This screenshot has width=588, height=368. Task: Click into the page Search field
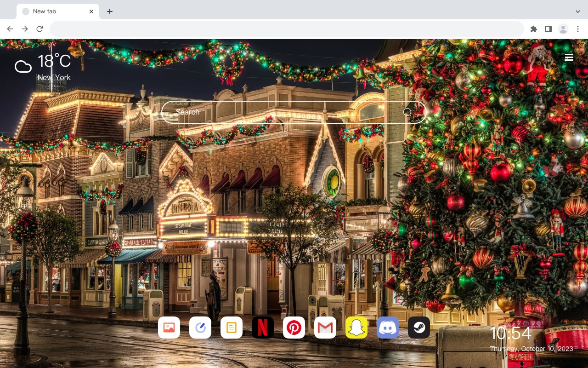point(294,112)
